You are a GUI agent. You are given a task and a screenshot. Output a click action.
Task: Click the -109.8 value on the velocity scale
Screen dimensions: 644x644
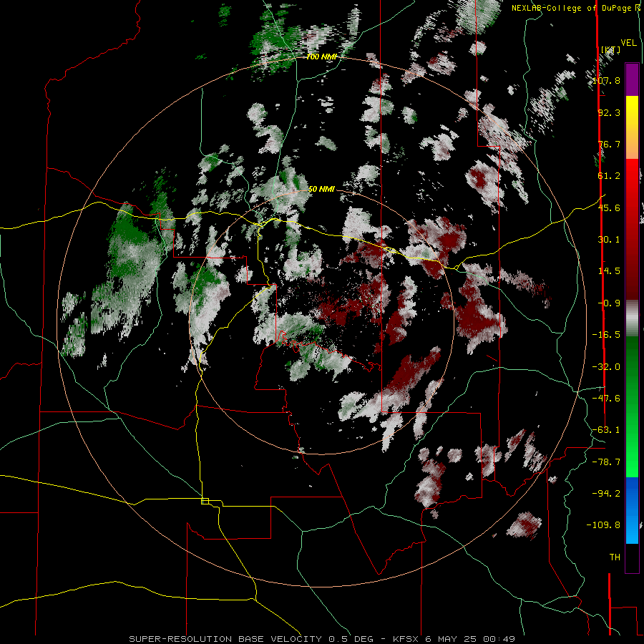point(604,525)
